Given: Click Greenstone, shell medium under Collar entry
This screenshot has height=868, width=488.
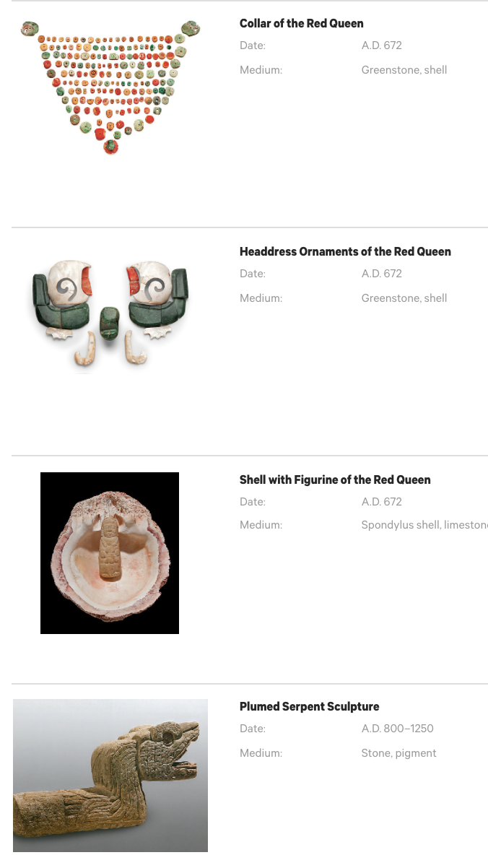Looking at the screenshot, I should pyautogui.click(x=404, y=70).
